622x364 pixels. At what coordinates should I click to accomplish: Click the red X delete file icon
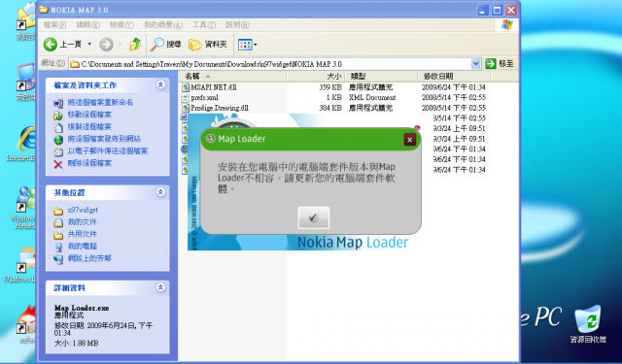[x=58, y=164]
